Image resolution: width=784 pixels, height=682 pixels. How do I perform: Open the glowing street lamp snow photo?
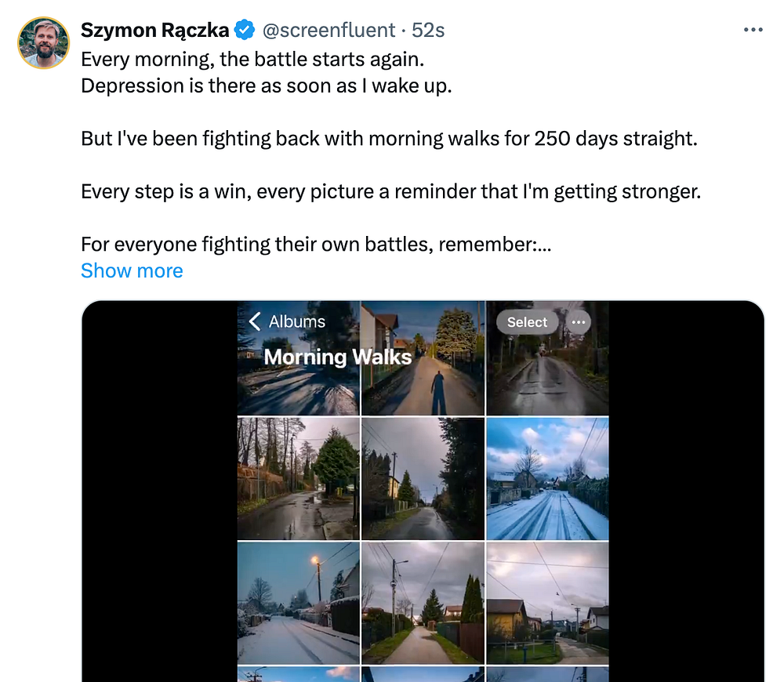pos(298,604)
